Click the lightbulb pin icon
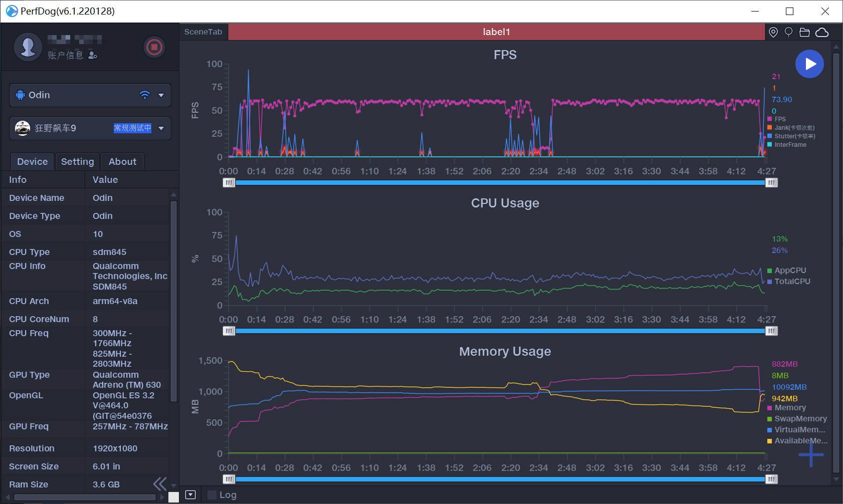The width and height of the screenshot is (843, 504). pyautogui.click(x=788, y=33)
